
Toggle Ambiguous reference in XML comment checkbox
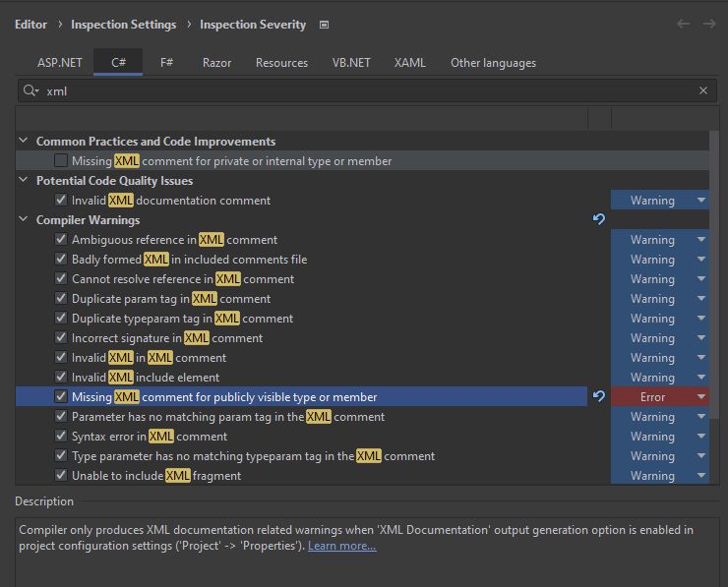click(x=61, y=240)
